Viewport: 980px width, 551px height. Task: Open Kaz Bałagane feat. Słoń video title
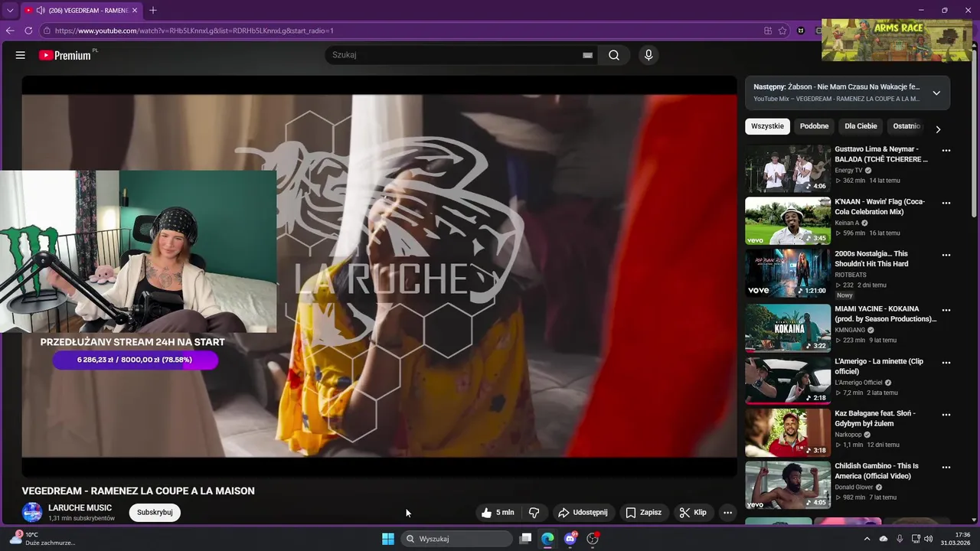click(x=875, y=419)
